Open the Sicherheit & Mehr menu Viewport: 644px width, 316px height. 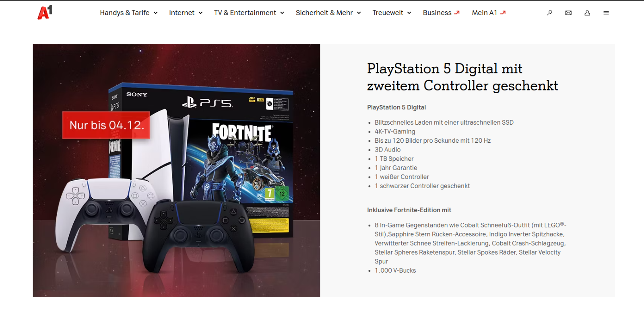tap(324, 13)
